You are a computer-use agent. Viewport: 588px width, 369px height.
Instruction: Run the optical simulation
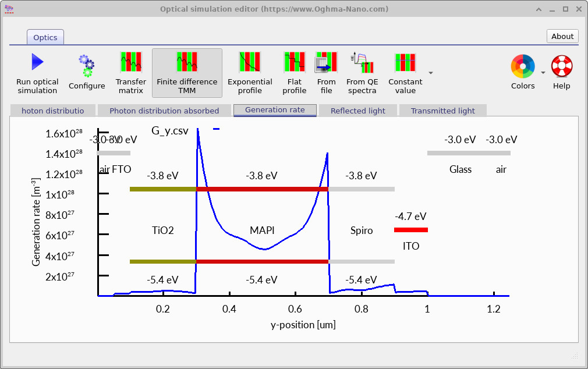pyautogui.click(x=37, y=73)
